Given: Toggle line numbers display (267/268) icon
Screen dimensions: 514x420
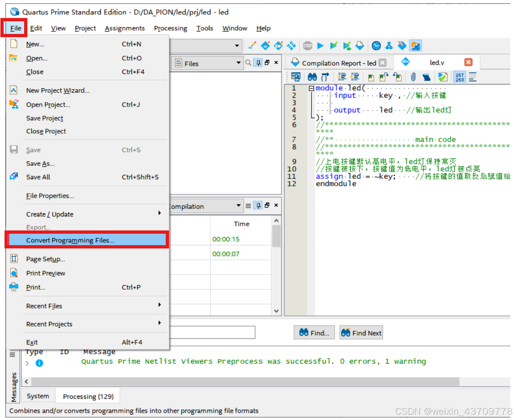Looking at the screenshot, I should pyautogui.click(x=460, y=77).
